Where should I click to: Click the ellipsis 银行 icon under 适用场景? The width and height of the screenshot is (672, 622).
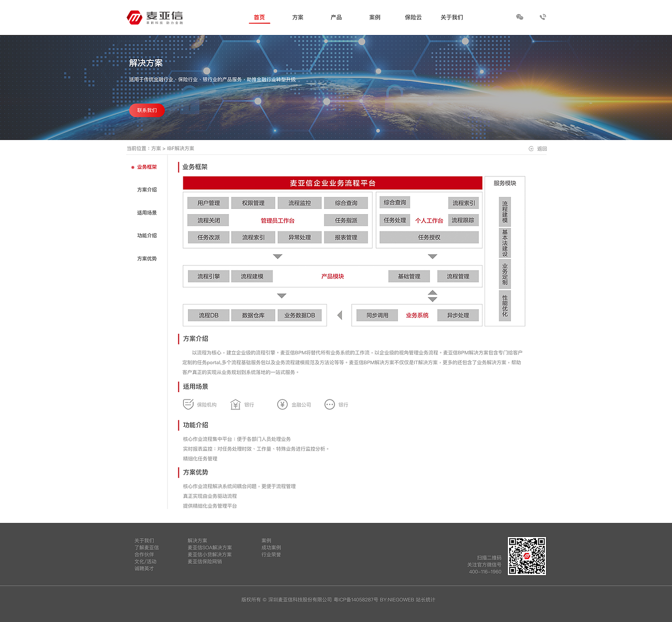pos(329,404)
